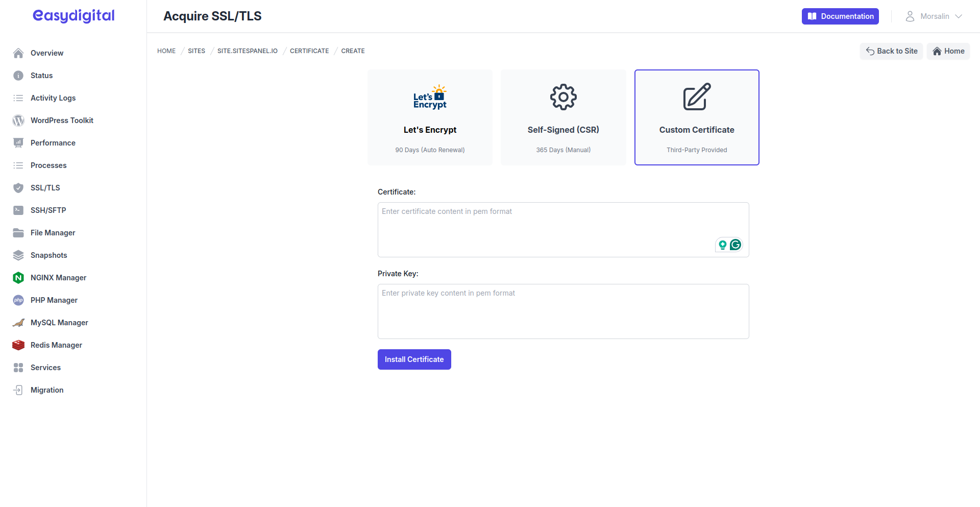Open the WordPress Toolkit via its W icon
This screenshot has height=507, width=980.
pos(18,120)
